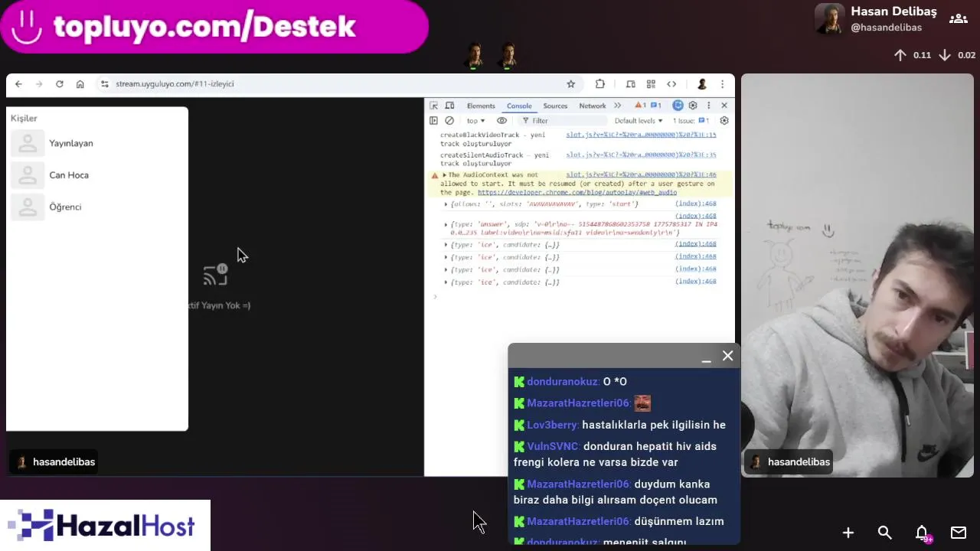
Task: Close the chat overlay with X
Action: pos(727,356)
